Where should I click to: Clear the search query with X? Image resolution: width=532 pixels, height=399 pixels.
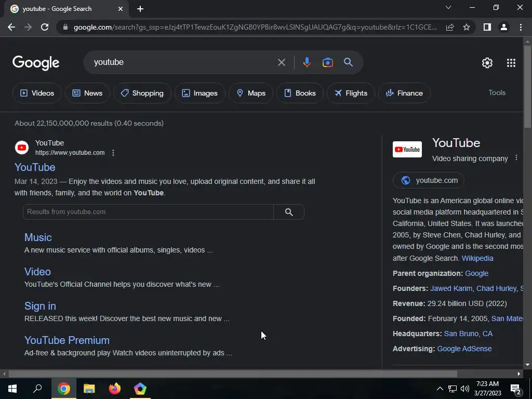[x=281, y=62]
